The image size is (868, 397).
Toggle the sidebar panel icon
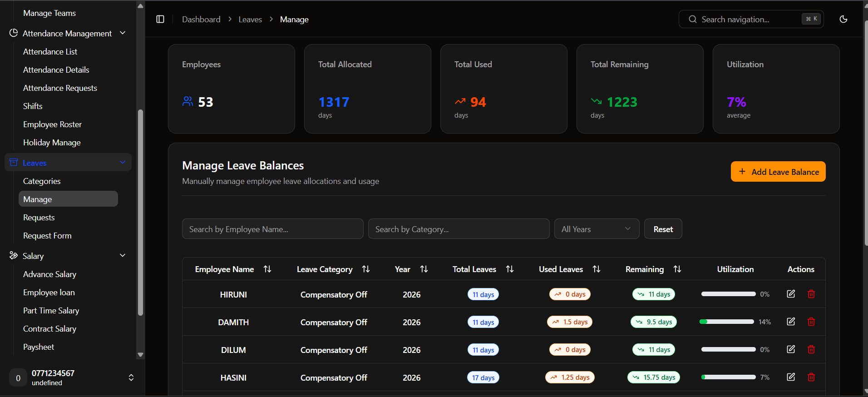(160, 19)
